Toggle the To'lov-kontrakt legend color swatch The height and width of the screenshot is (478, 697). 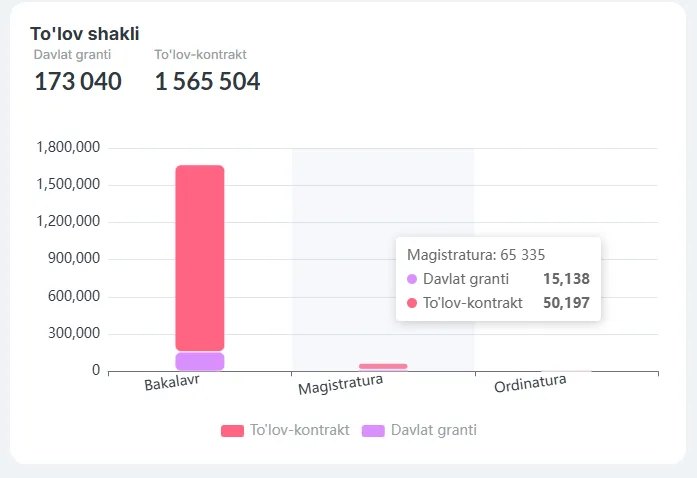232,431
